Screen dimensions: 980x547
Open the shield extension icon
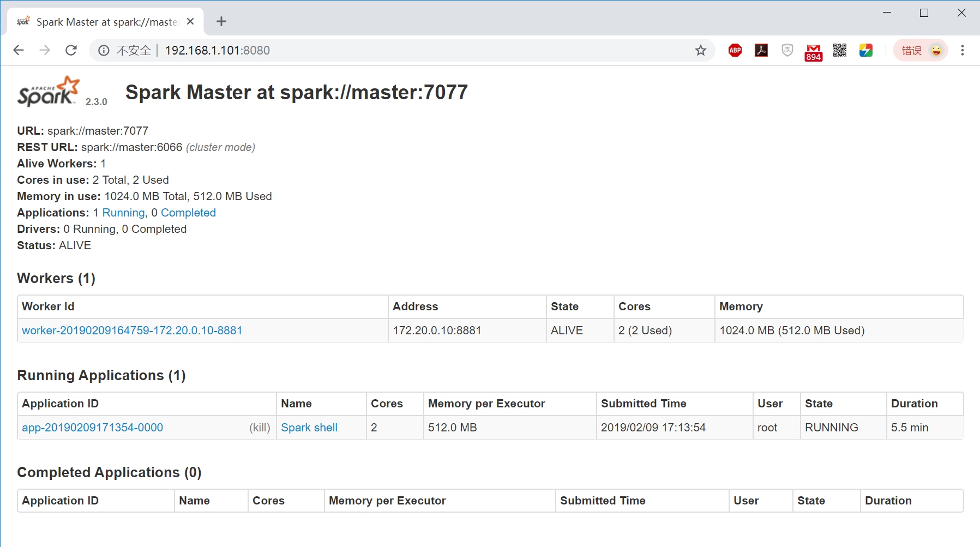787,51
